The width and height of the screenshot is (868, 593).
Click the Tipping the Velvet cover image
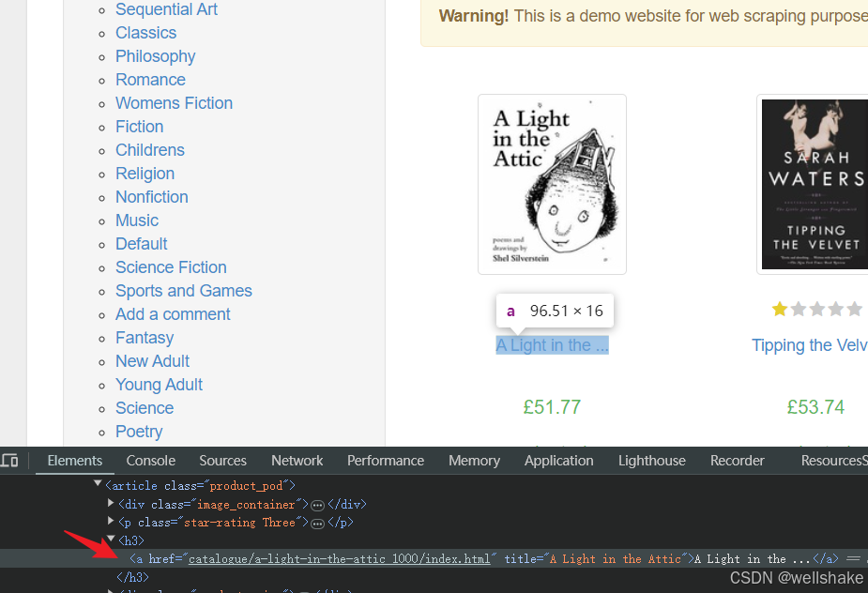(814, 185)
